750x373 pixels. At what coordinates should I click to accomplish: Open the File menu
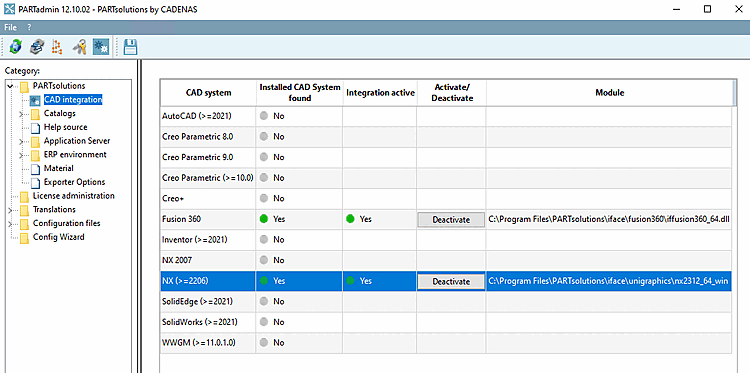[11, 27]
